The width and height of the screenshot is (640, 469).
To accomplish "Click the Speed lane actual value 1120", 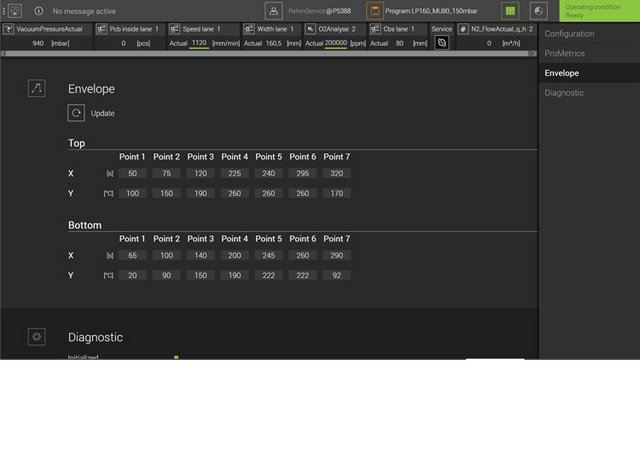I will click(x=199, y=43).
